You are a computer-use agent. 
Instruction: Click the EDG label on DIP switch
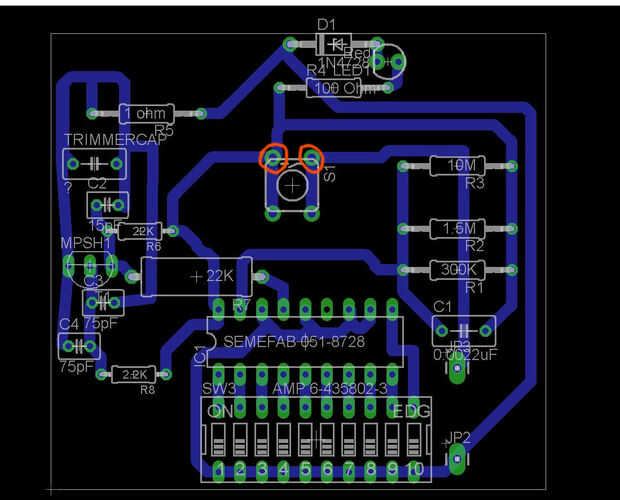click(412, 412)
